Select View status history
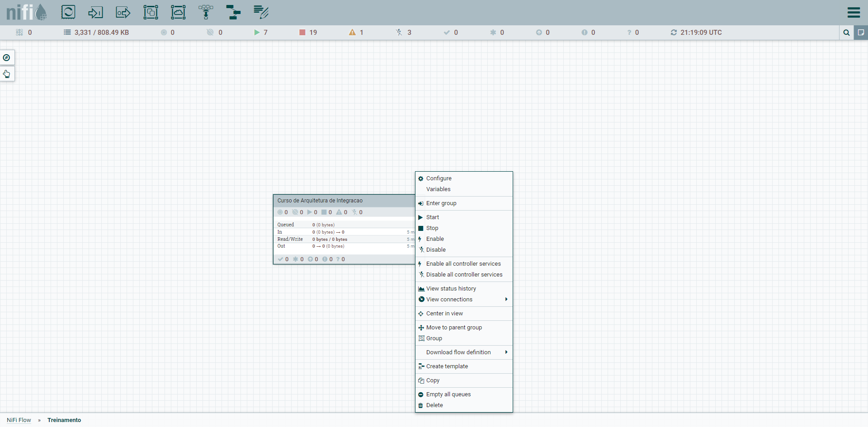The width and height of the screenshot is (868, 427). [464, 289]
